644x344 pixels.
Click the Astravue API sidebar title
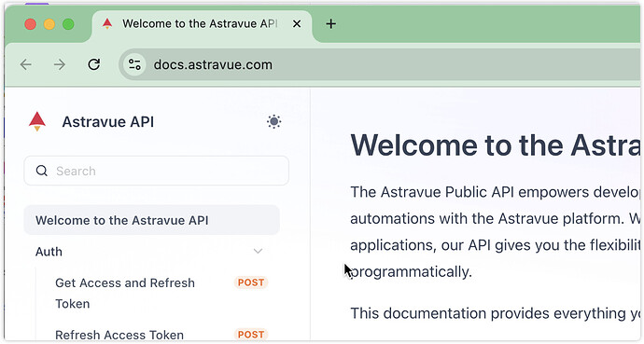(x=108, y=122)
